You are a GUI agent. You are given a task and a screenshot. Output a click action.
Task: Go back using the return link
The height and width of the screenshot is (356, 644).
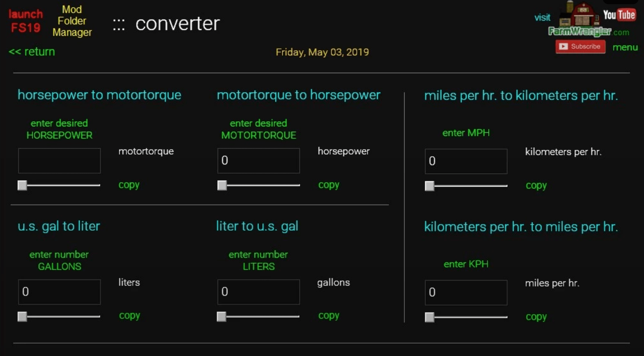coord(32,52)
